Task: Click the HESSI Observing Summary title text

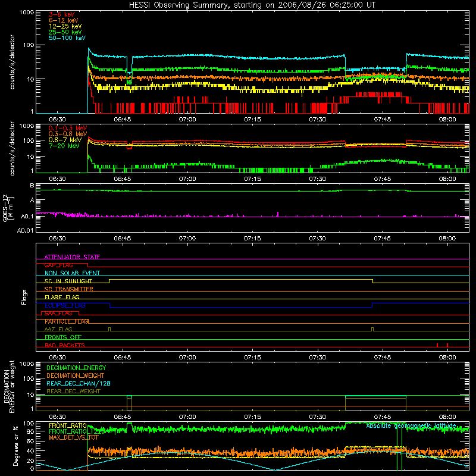Action: 252,5
